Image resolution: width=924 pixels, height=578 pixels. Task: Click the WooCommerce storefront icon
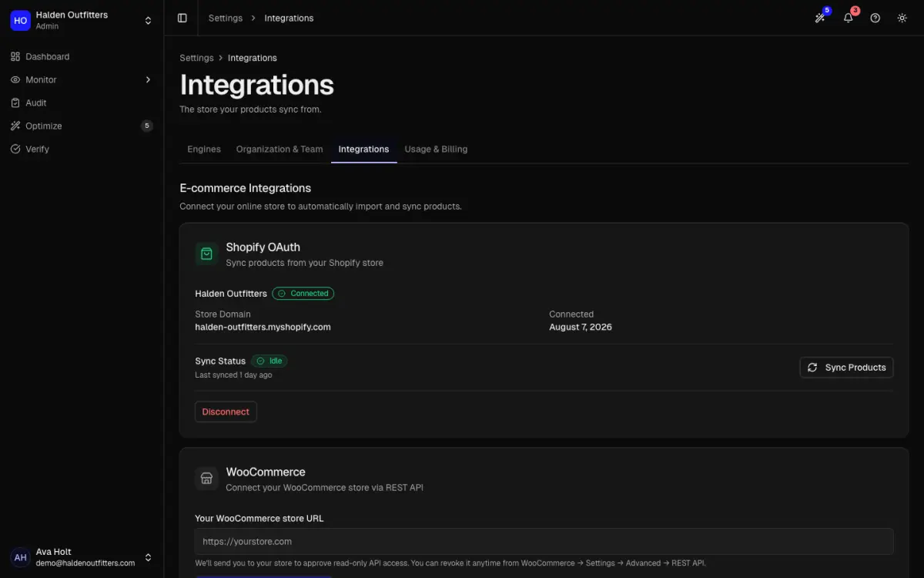pos(206,479)
